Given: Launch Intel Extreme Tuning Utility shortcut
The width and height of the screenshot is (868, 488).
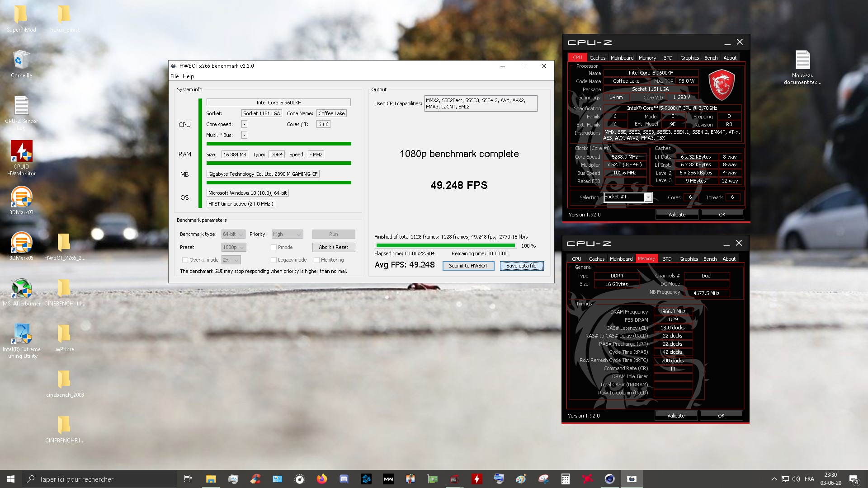Looking at the screenshot, I should [x=21, y=341].
